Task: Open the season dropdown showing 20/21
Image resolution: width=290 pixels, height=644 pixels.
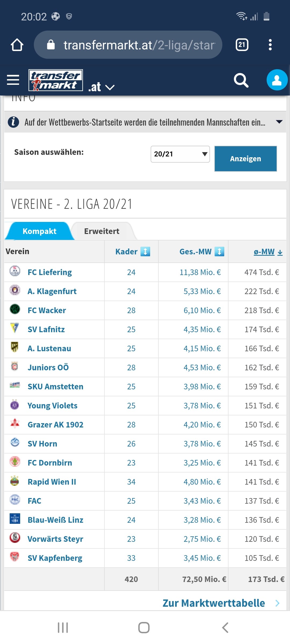Action: [x=180, y=154]
